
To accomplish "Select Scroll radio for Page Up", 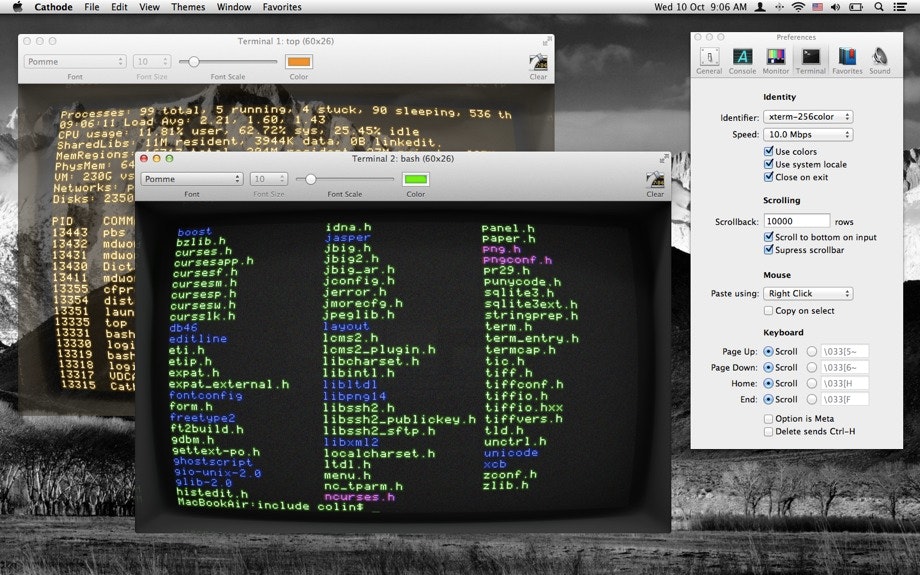I will [768, 351].
